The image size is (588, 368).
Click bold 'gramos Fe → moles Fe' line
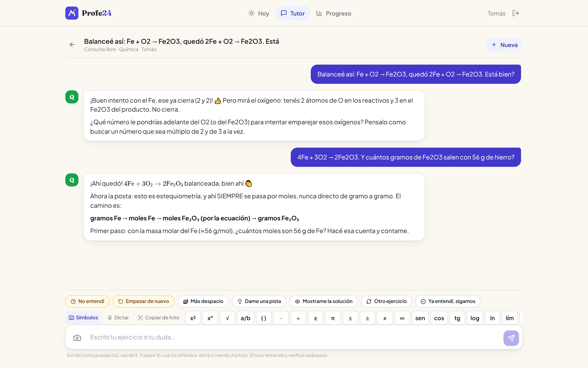pos(194,218)
